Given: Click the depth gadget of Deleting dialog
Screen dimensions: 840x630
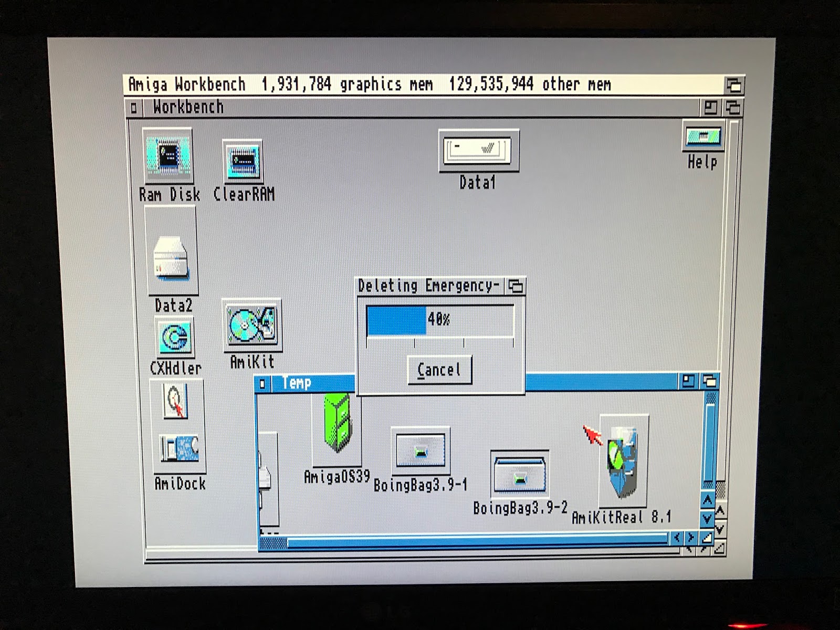Looking at the screenshot, I should (x=515, y=286).
